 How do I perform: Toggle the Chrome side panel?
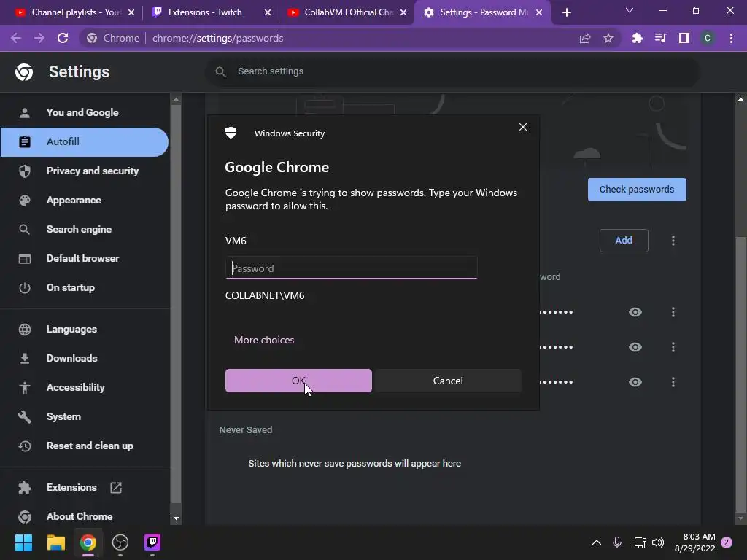point(684,38)
